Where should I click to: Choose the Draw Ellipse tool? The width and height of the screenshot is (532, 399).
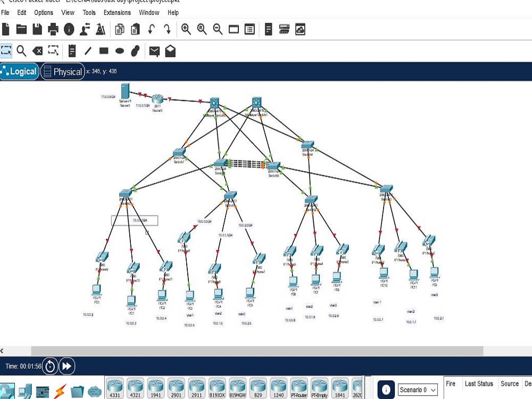(x=120, y=51)
